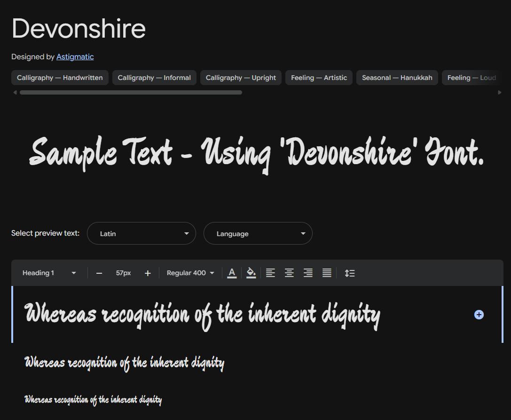The height and width of the screenshot is (420, 511).
Task: Align text left
Action: (270, 273)
